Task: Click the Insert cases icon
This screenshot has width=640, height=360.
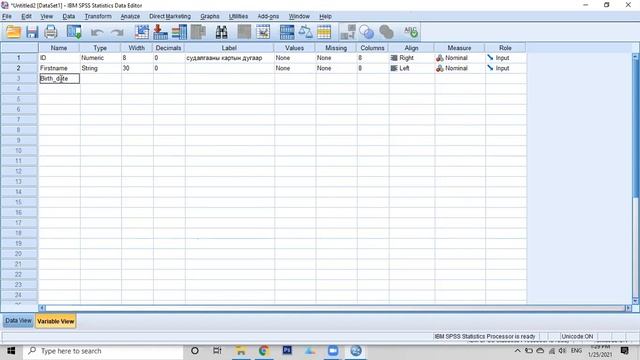Action: pos(244,32)
